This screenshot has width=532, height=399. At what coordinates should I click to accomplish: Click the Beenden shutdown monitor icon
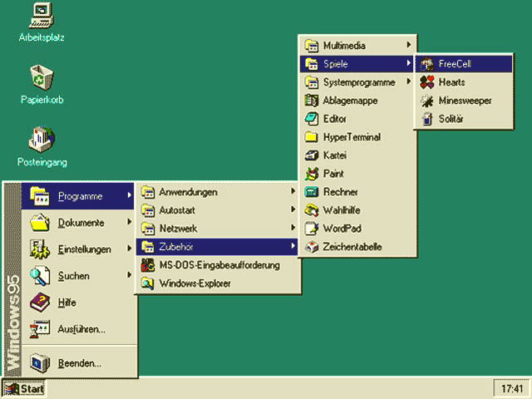(x=40, y=363)
